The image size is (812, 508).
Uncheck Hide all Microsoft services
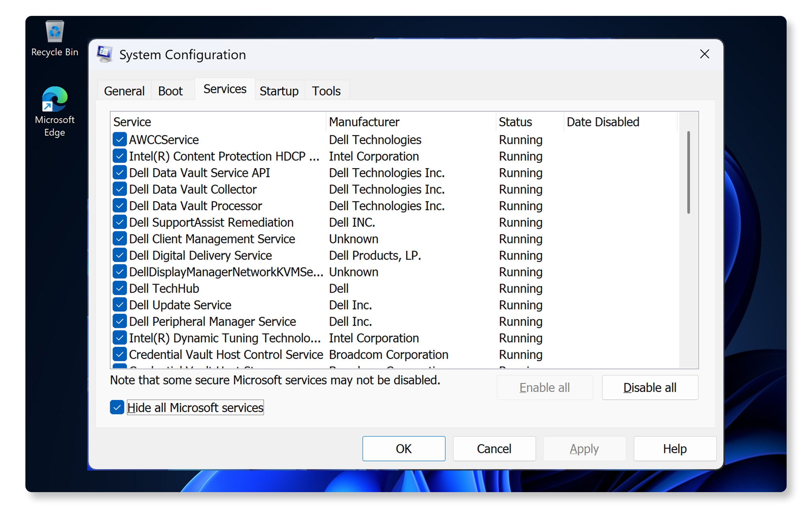pyautogui.click(x=117, y=408)
